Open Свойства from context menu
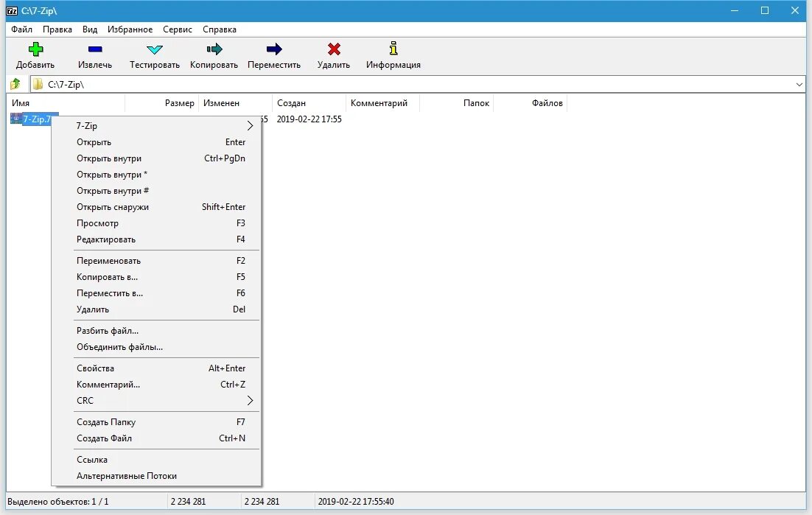Screen dimensions: 812x515 tap(156, 368)
